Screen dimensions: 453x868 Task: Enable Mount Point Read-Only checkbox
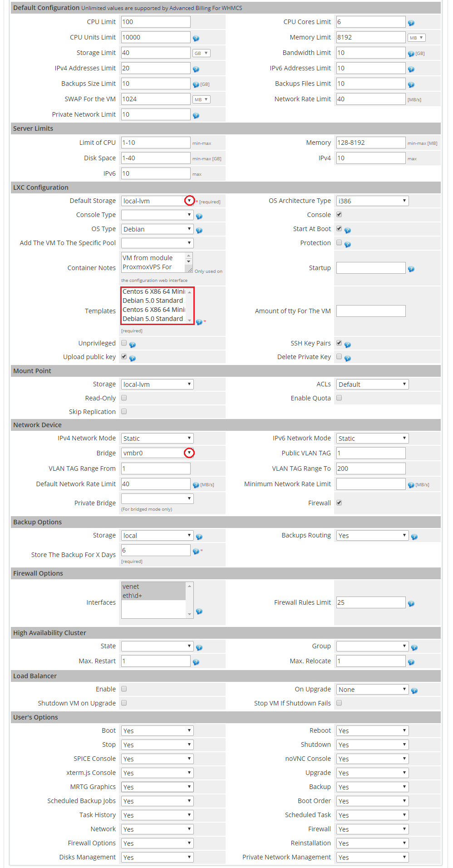coord(124,398)
